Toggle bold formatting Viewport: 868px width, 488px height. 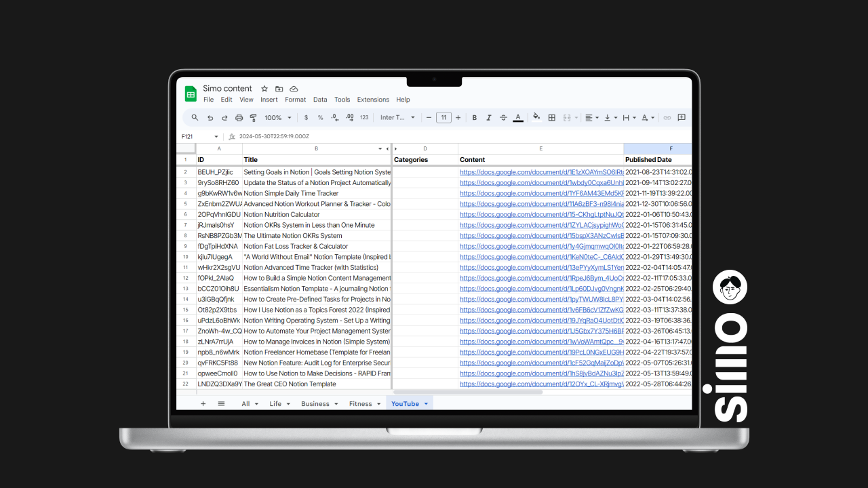[474, 117]
